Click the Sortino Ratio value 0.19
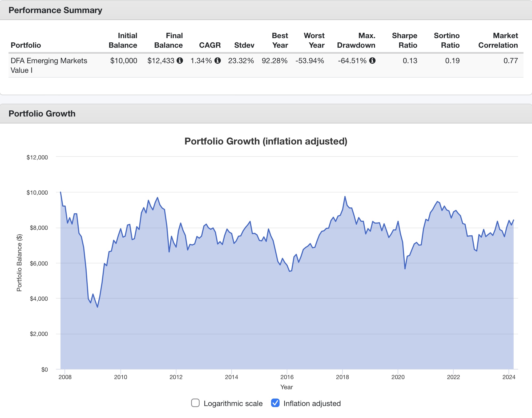 tap(452, 61)
